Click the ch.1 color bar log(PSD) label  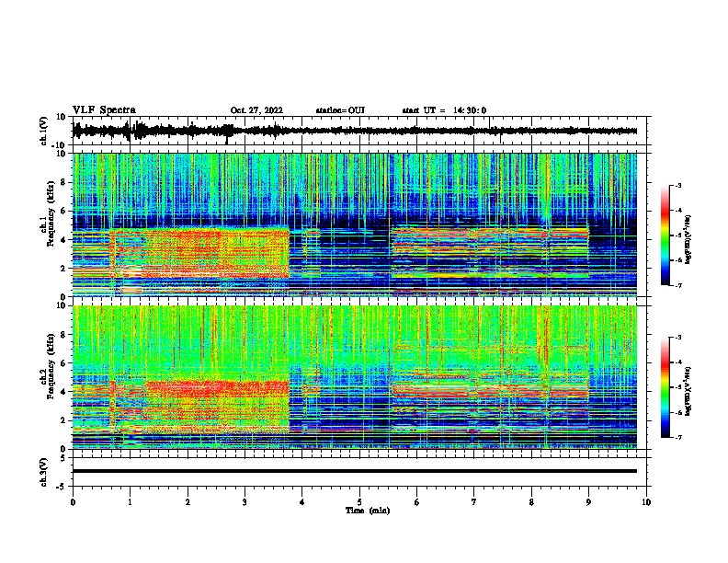tap(688, 239)
